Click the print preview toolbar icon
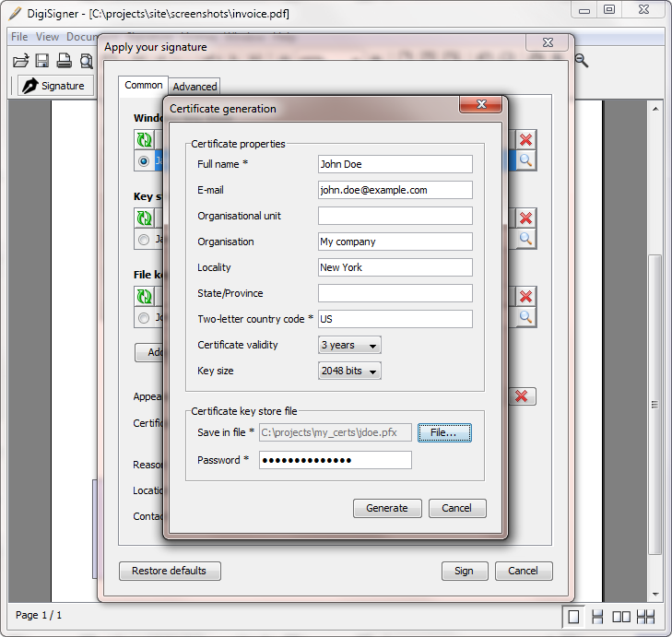The width and height of the screenshot is (672, 637). click(x=87, y=61)
